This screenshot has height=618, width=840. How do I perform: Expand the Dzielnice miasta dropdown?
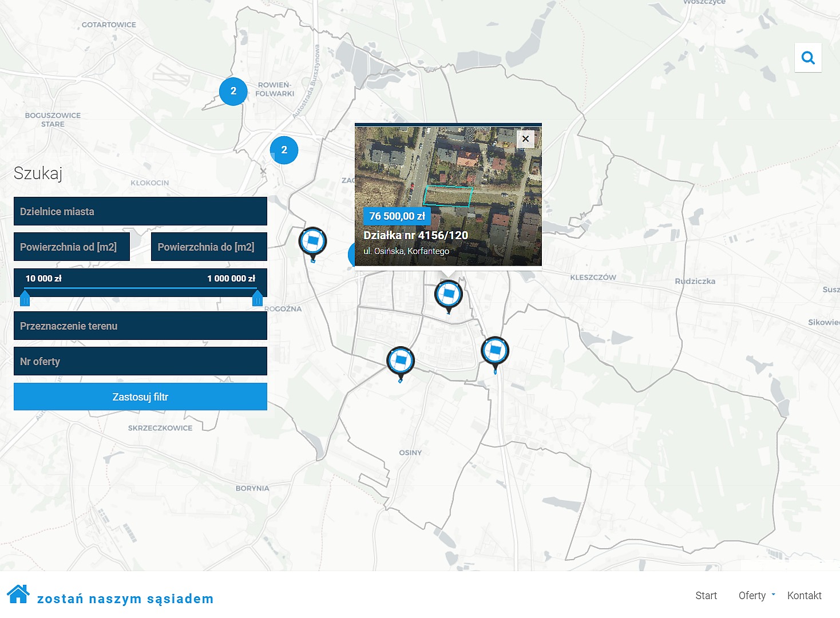point(140,212)
